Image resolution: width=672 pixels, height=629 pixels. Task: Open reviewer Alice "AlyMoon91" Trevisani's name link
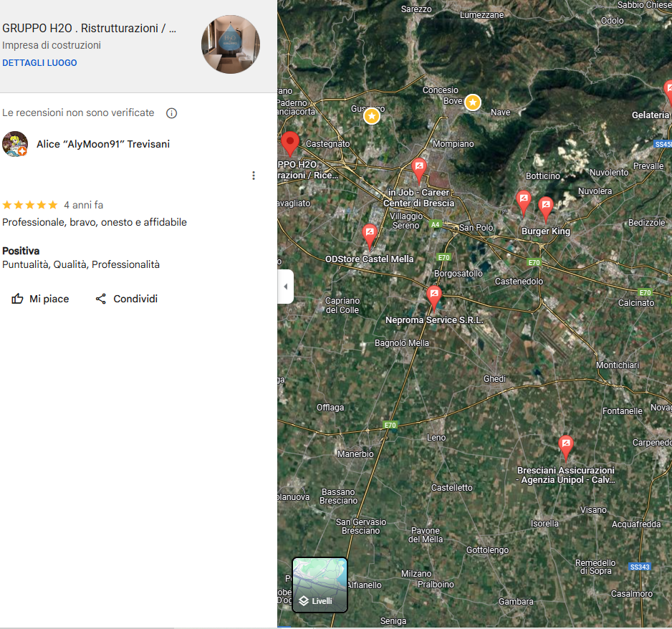103,145
